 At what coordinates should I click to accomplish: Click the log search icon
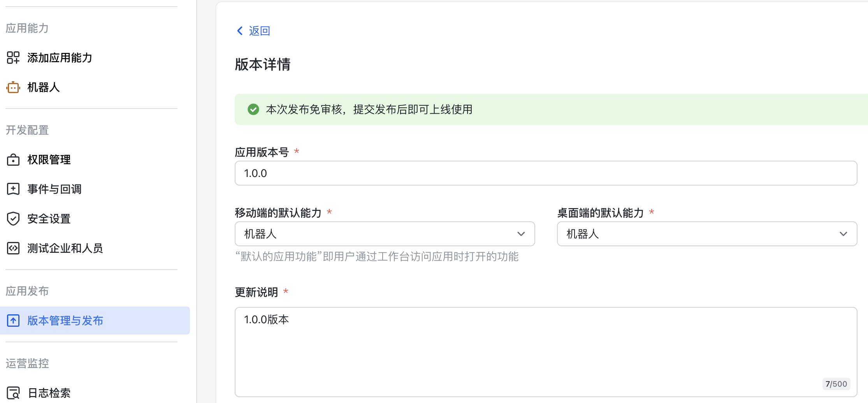click(13, 393)
